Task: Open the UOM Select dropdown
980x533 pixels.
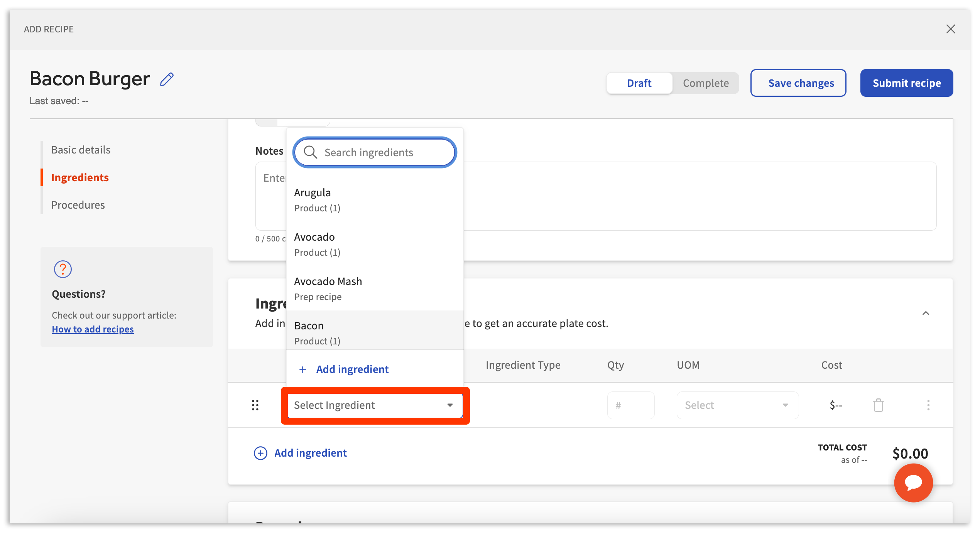Action: coord(737,405)
